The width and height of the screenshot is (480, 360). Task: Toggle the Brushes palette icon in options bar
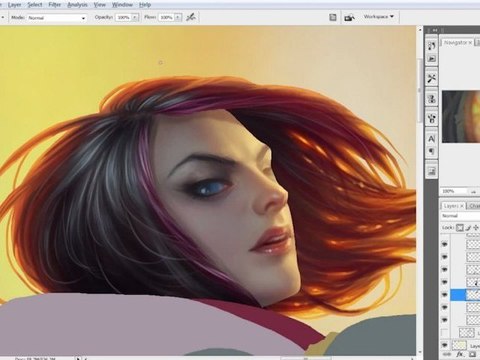(333, 17)
